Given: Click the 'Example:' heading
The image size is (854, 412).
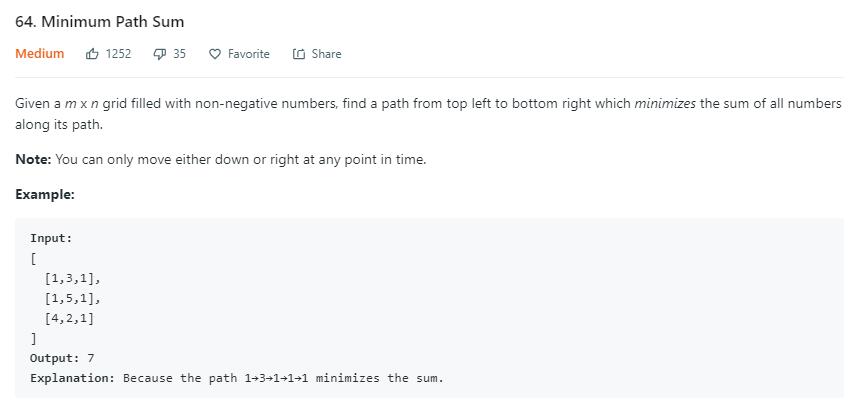Looking at the screenshot, I should pyautogui.click(x=45, y=195).
